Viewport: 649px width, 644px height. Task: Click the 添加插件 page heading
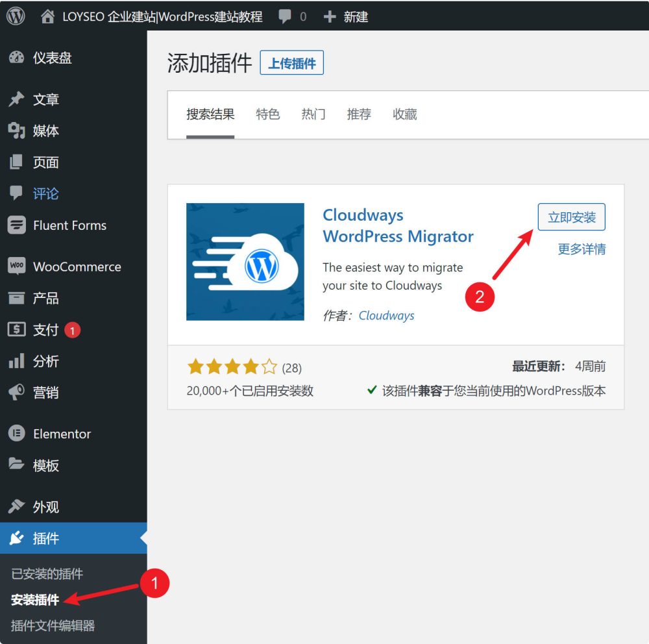(210, 63)
